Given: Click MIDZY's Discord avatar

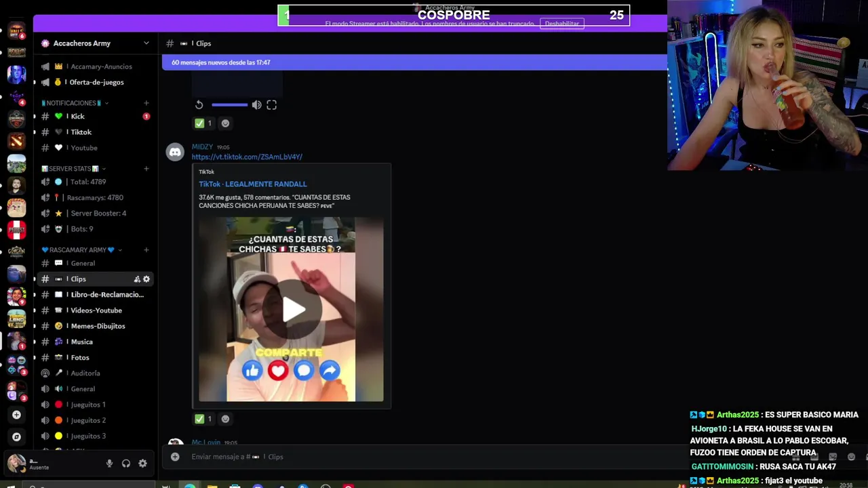Looking at the screenshot, I should [x=175, y=152].
